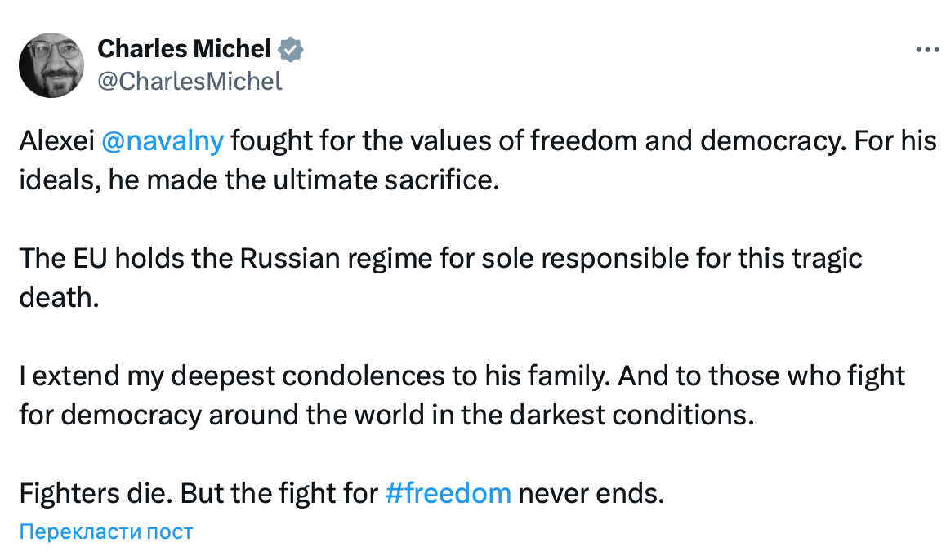Click the text "Fighters die."

pyautogui.click(x=95, y=493)
